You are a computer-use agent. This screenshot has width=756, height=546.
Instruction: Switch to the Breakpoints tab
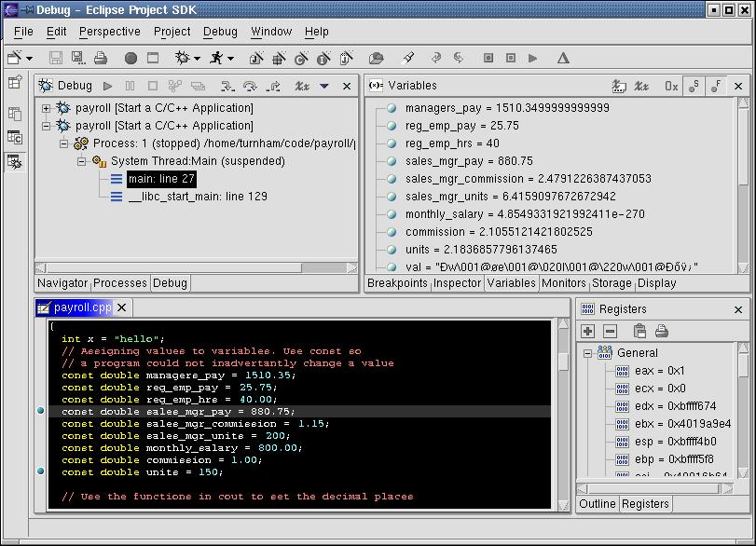[x=398, y=283]
